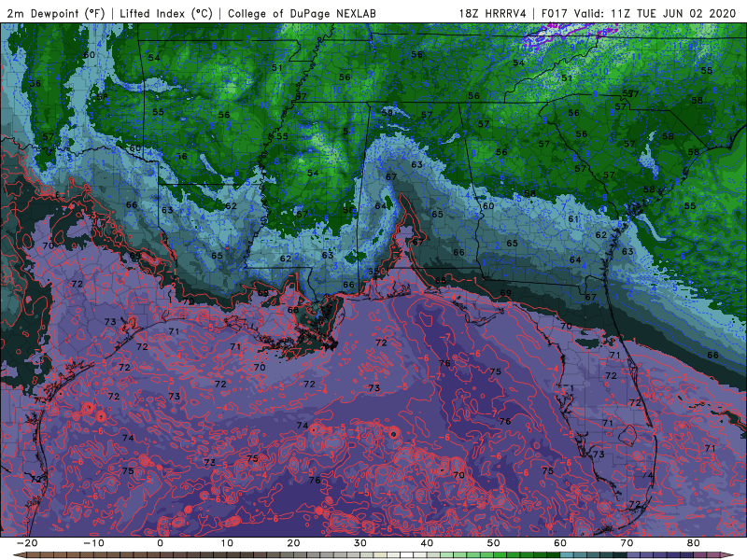Click the '10' color scale label
This screenshot has width=747, height=560.
(227, 543)
